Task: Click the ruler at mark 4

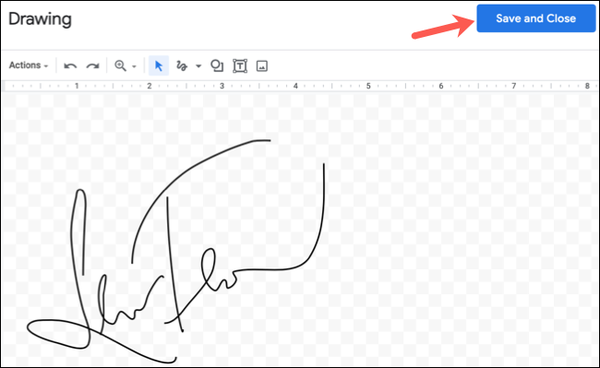Action: click(295, 86)
